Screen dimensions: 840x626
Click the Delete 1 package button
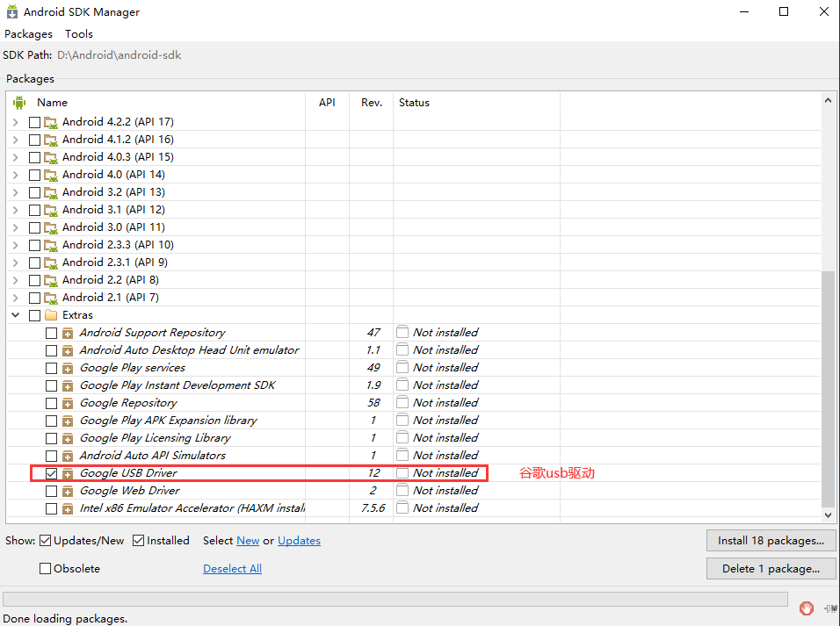click(x=771, y=569)
